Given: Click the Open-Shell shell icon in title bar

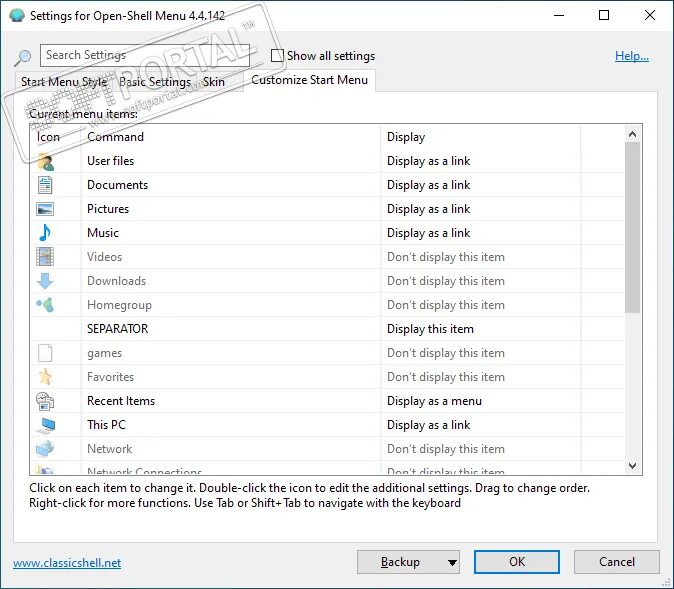Looking at the screenshot, I should [x=17, y=15].
